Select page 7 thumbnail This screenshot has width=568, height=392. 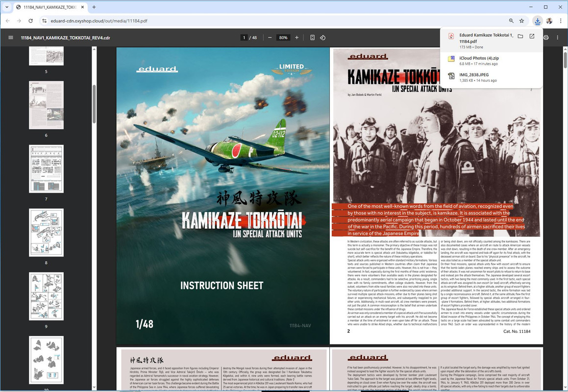[47, 169]
